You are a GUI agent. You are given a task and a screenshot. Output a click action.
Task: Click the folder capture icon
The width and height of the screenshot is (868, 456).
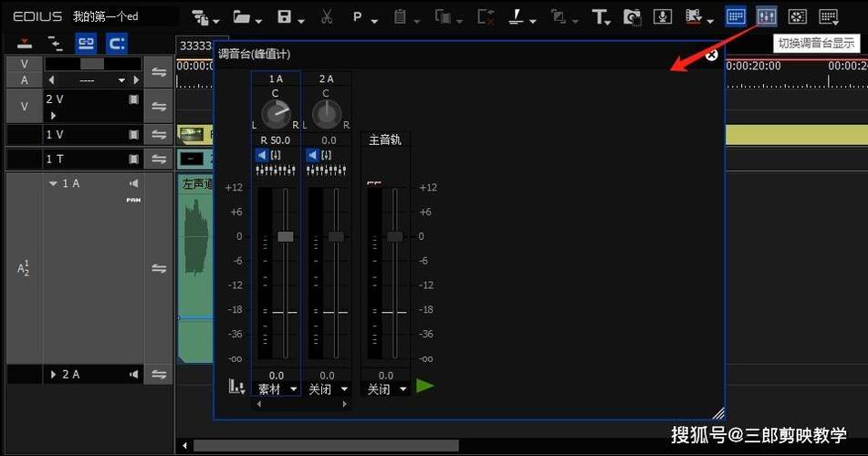click(x=632, y=16)
